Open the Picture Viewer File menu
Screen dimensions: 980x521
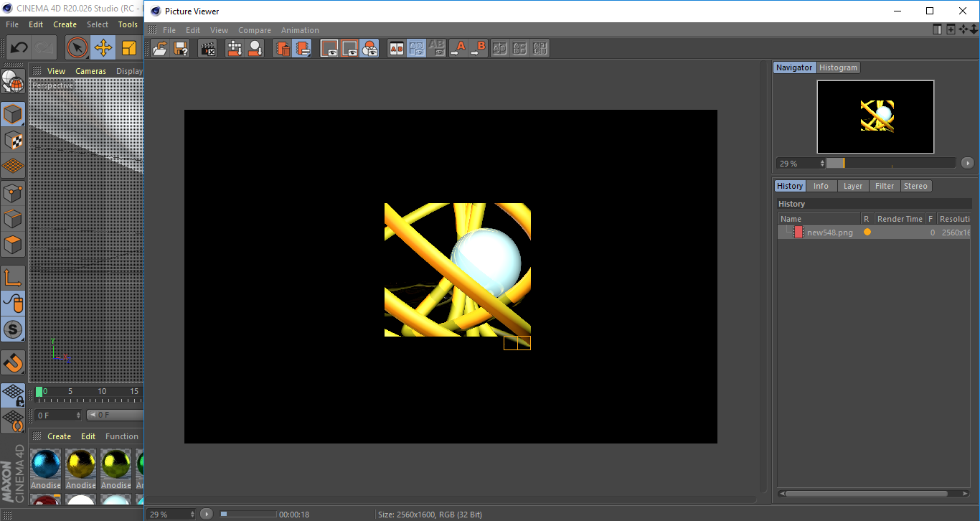click(169, 30)
